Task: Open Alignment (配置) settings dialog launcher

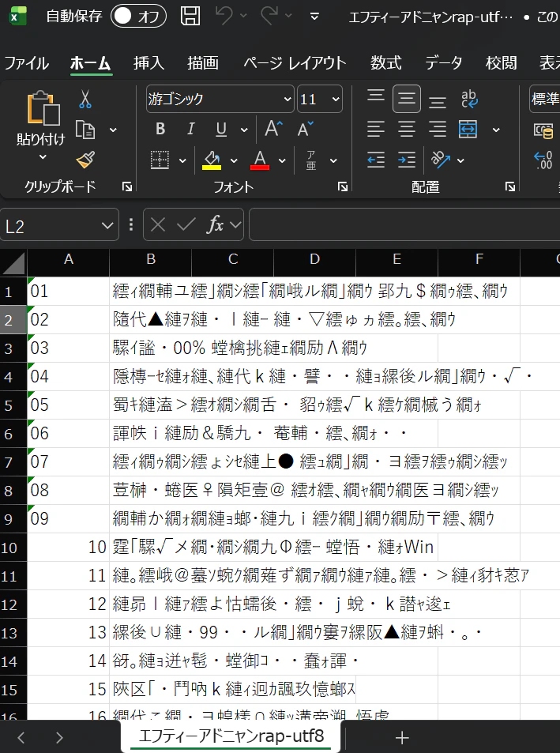Action: [x=510, y=186]
